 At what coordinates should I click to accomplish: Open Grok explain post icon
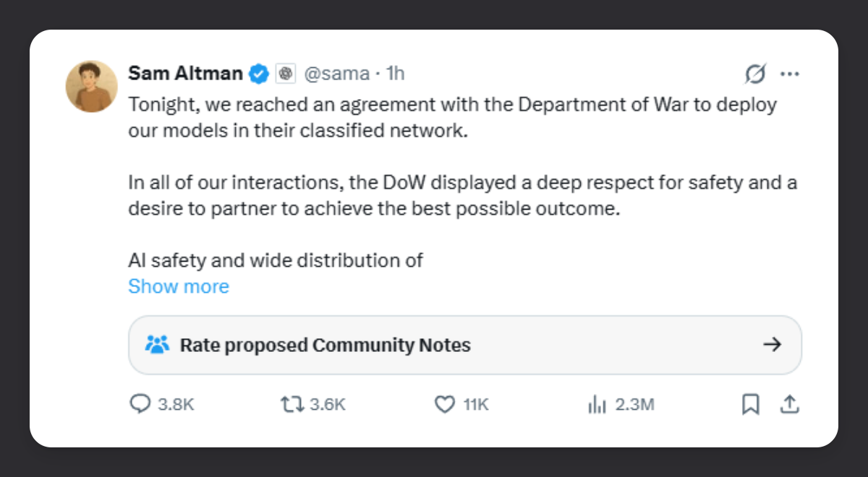coord(755,74)
